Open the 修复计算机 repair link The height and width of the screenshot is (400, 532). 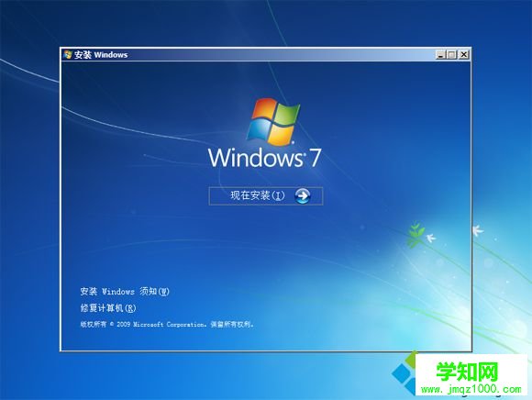tap(108, 308)
